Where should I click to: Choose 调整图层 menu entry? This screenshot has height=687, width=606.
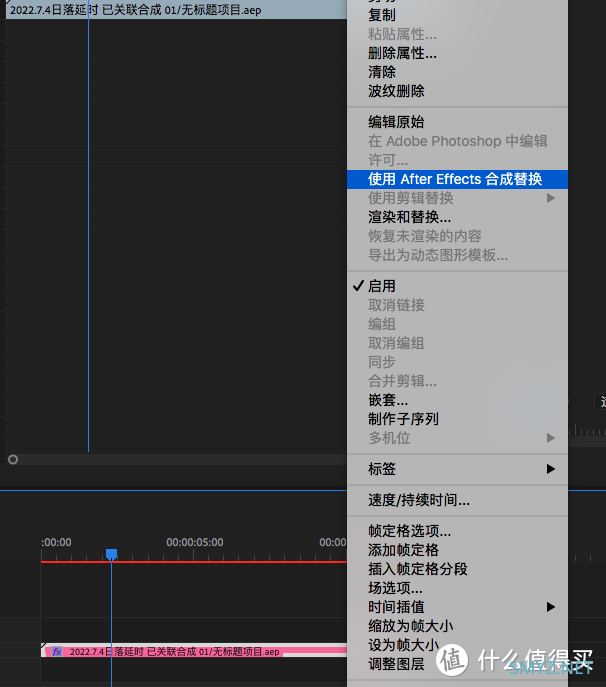[457, 664]
